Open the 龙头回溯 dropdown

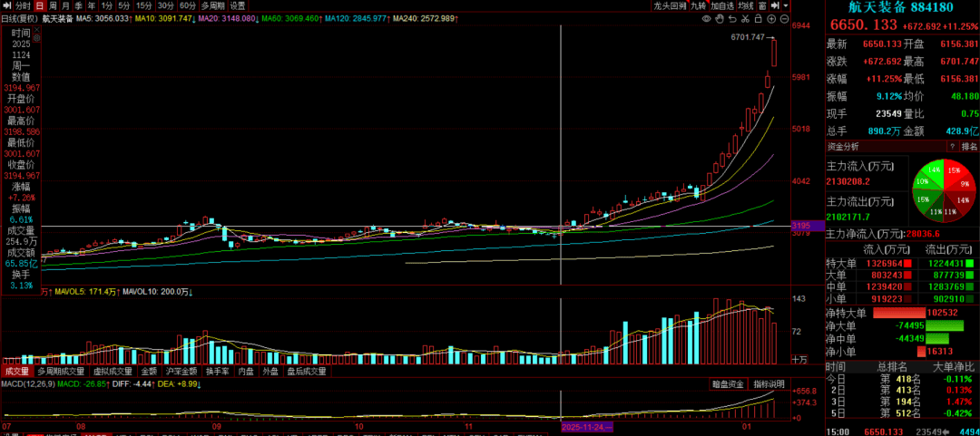(671, 5)
